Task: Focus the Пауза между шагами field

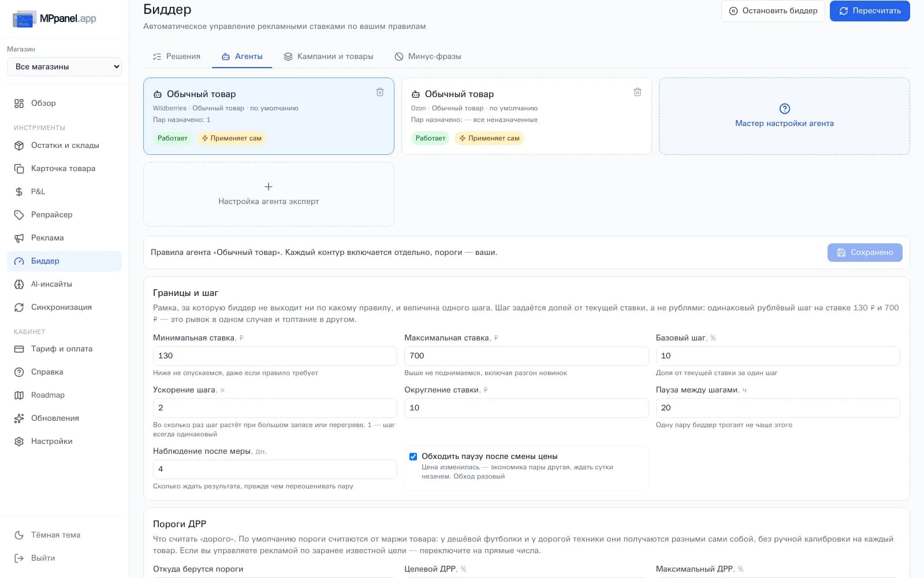Action: pyautogui.click(x=778, y=408)
